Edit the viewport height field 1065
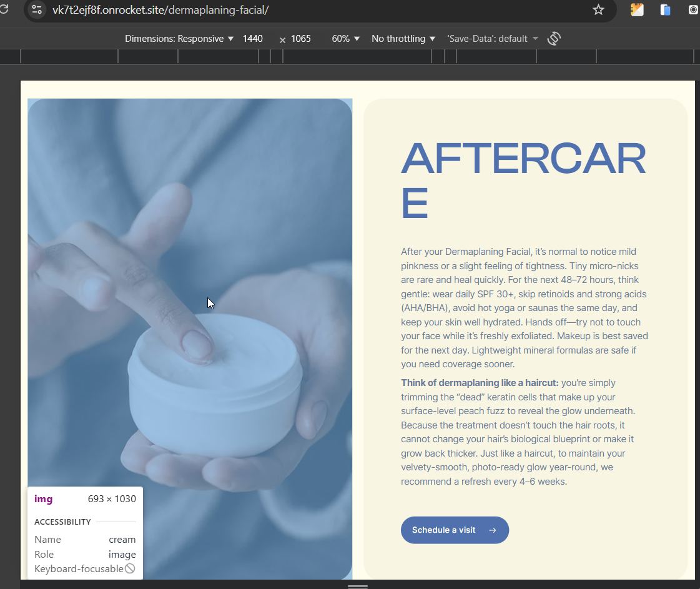Screen dimensions: 700x589 click(x=301, y=38)
